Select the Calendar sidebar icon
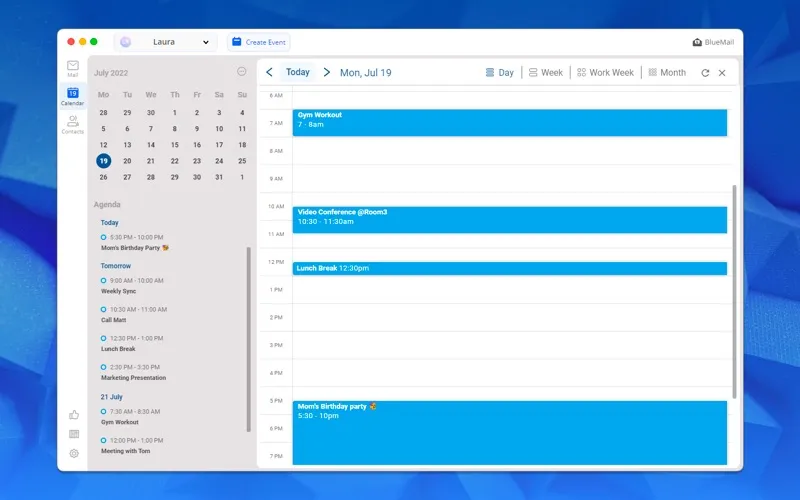800x500 pixels. (72, 96)
